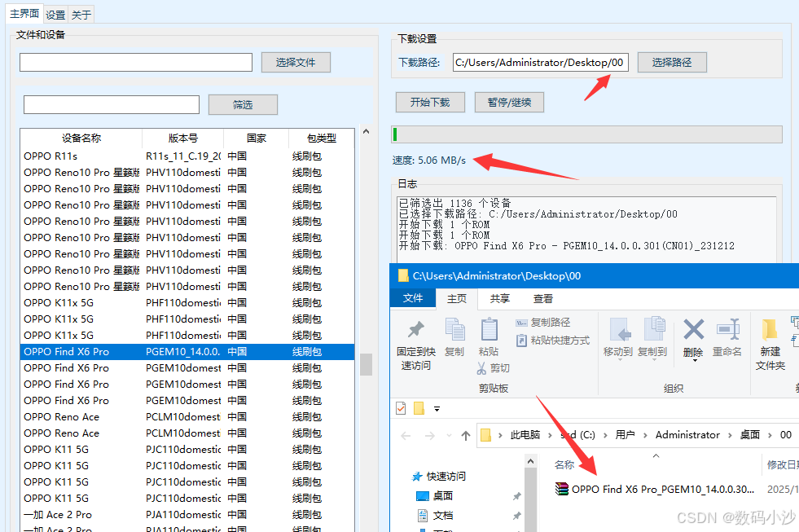
Task: Expand the chevron after 用户 in address bar
Action: coord(645,435)
